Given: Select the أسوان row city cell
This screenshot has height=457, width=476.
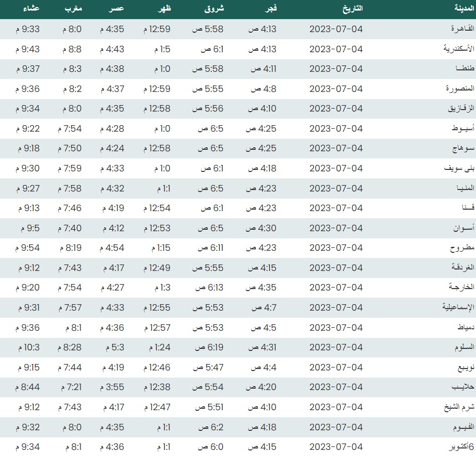Looking at the screenshot, I should click(x=461, y=228).
